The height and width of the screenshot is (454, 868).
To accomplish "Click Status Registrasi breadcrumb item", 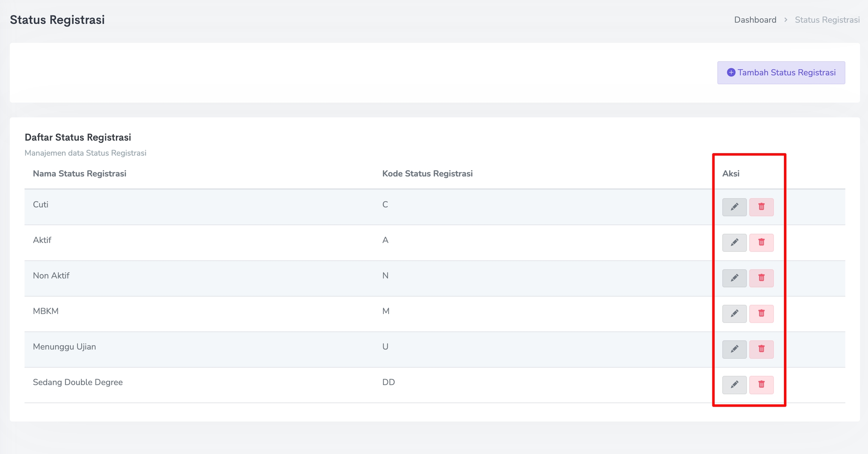I will pos(827,20).
